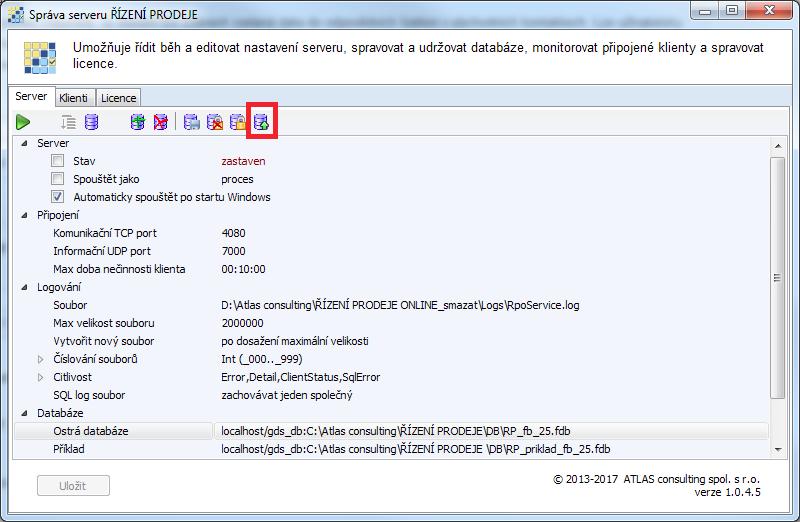
Task: Select the Max doba nečinnosti klienta label
Action: pyautogui.click(x=119, y=269)
